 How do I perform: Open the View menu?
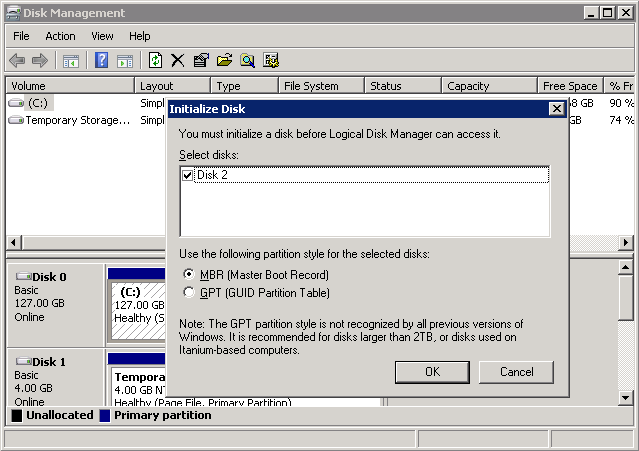pyautogui.click(x=102, y=36)
